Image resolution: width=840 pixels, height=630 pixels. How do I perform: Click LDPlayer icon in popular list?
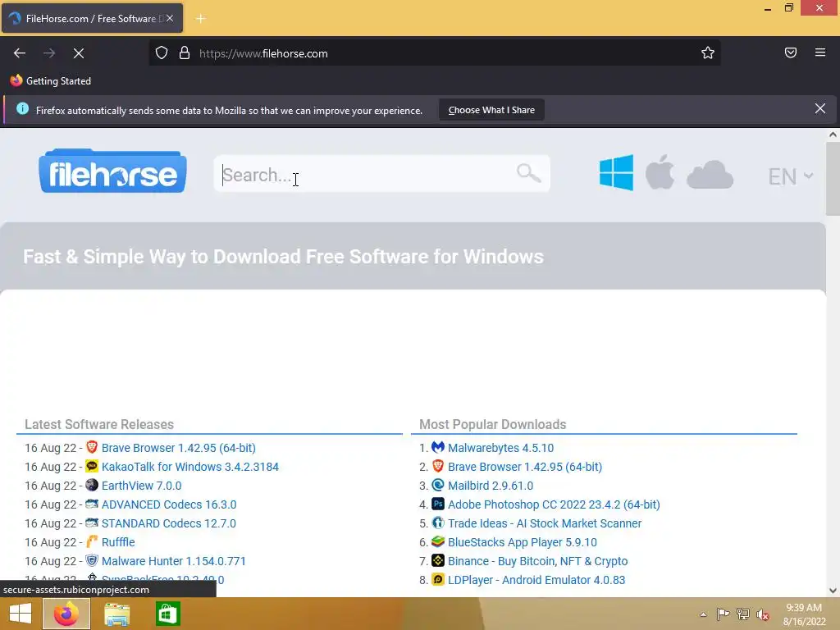[x=438, y=578]
